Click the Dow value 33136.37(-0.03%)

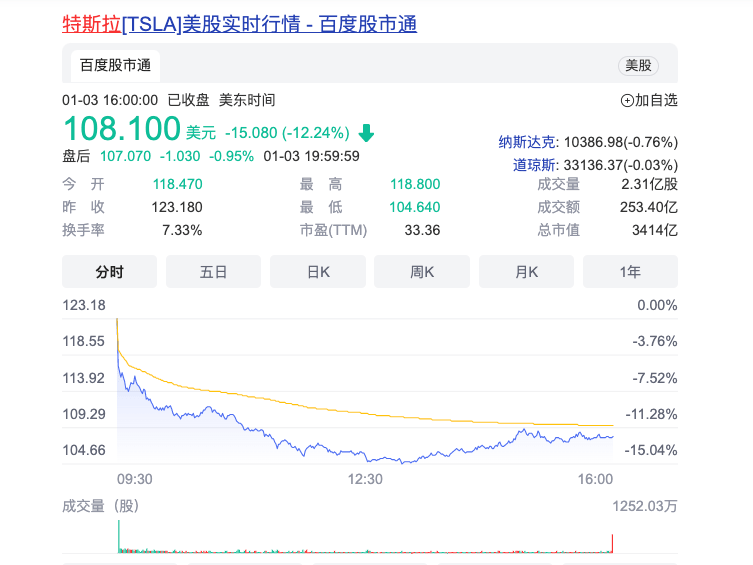(x=620, y=165)
